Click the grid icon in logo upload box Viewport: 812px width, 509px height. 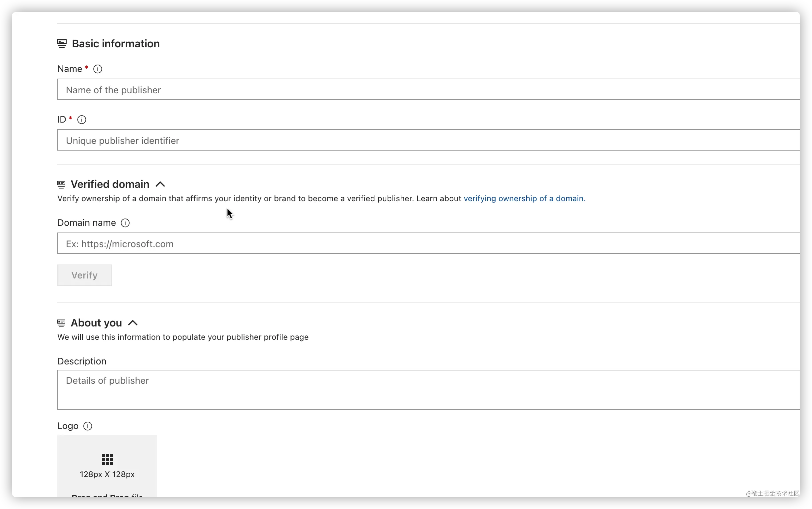pos(107,459)
